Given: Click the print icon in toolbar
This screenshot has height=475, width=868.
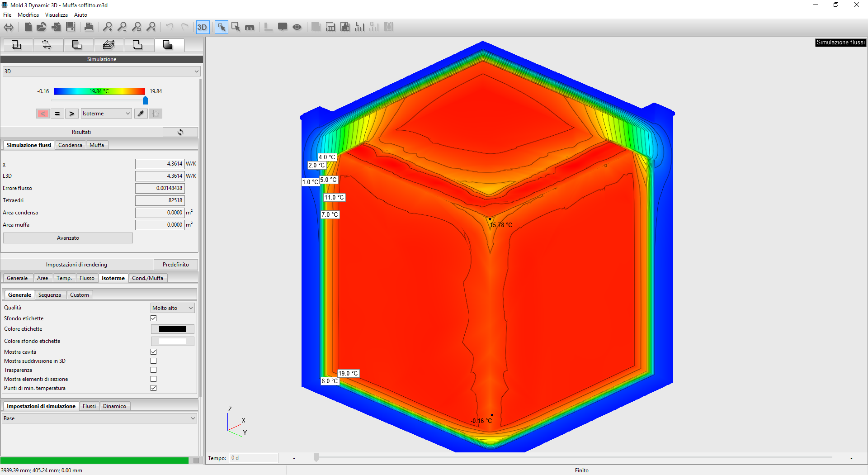Looking at the screenshot, I should tap(89, 27).
